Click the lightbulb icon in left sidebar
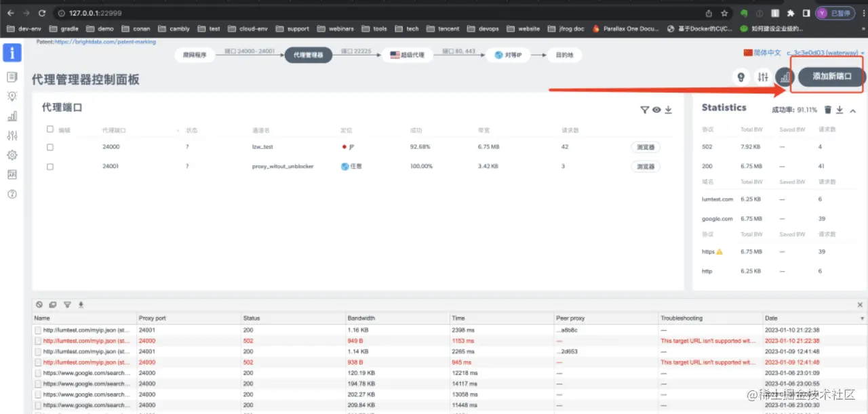The image size is (868, 414). (x=12, y=96)
